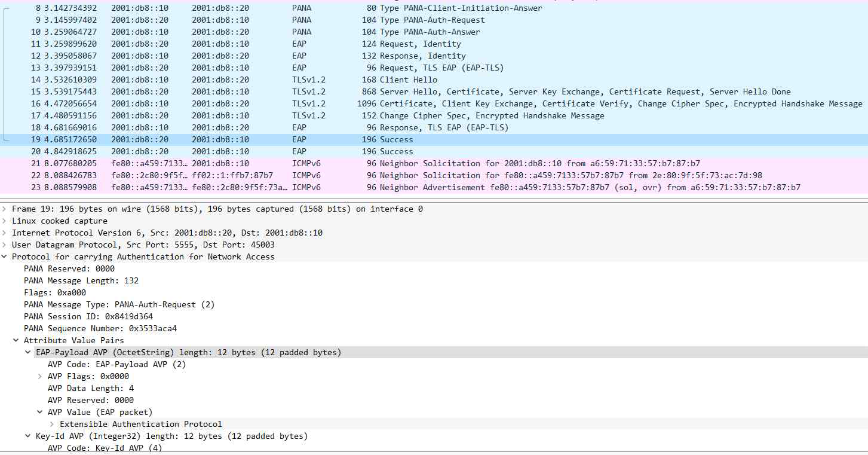
Task: Click AVP Reserved: 0000 field
Action: pos(91,400)
